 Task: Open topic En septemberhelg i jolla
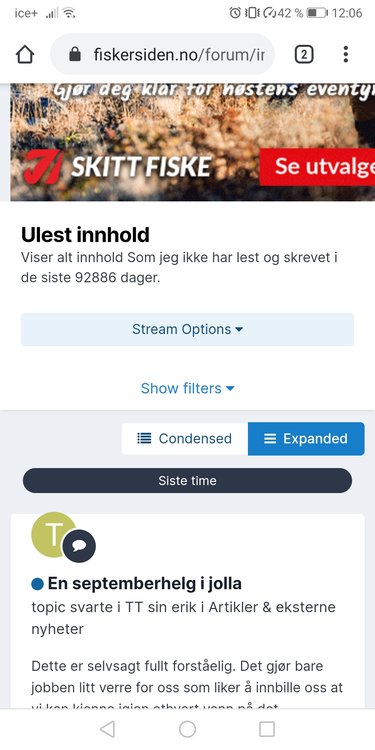tap(144, 584)
